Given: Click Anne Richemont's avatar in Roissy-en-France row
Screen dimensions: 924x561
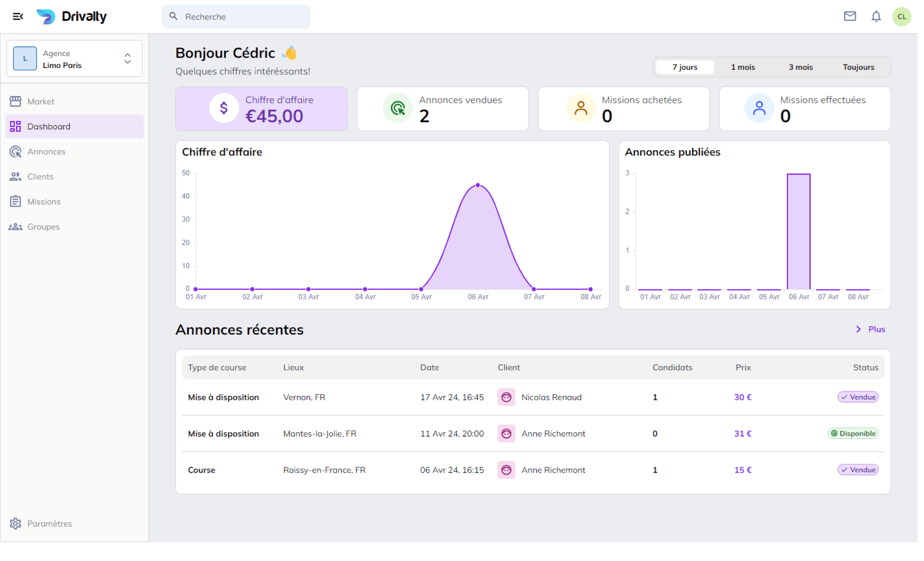Looking at the screenshot, I should [x=506, y=470].
